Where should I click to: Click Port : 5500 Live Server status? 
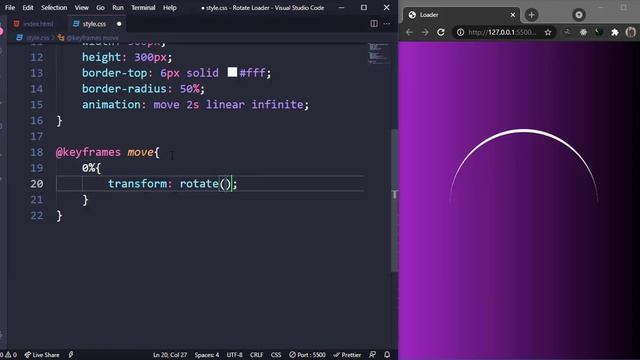pos(307,355)
